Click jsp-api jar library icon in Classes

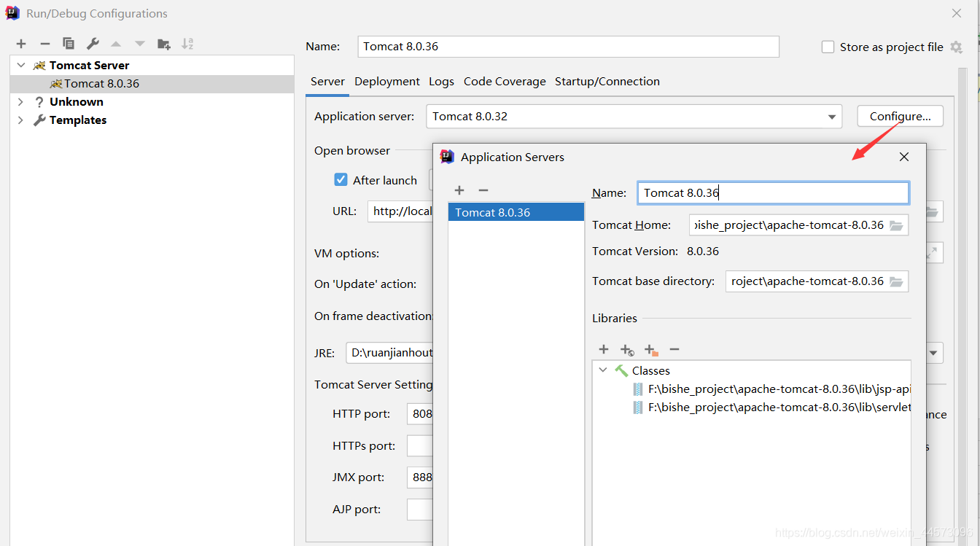pyautogui.click(x=639, y=389)
